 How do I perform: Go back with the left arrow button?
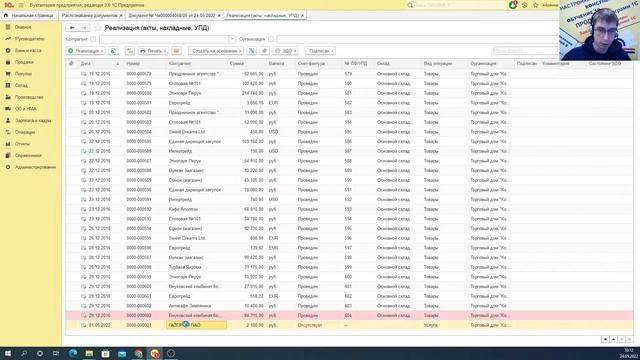click(72, 28)
